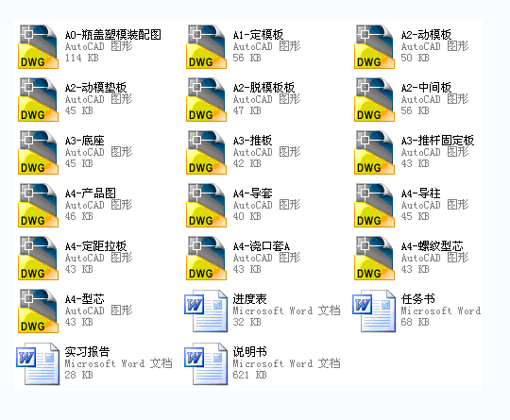The height and width of the screenshot is (420, 510).
Task: Select file name A4-螺纹型芯
Action: [x=432, y=246]
